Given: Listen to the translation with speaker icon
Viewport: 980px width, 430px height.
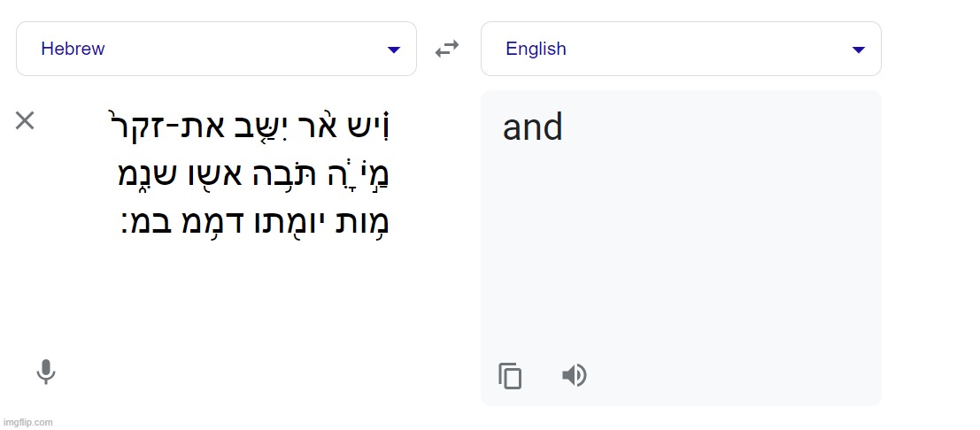Looking at the screenshot, I should click(574, 375).
